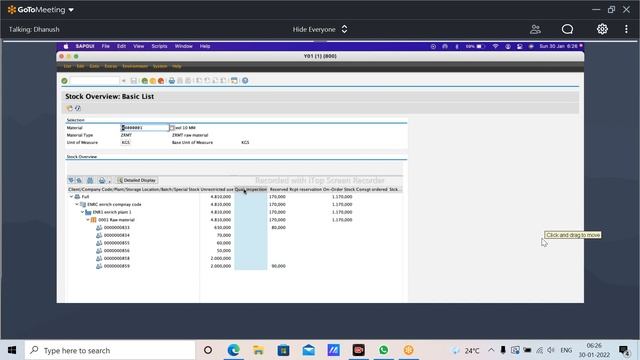Open the SAPGUI Window menu

(184, 46)
